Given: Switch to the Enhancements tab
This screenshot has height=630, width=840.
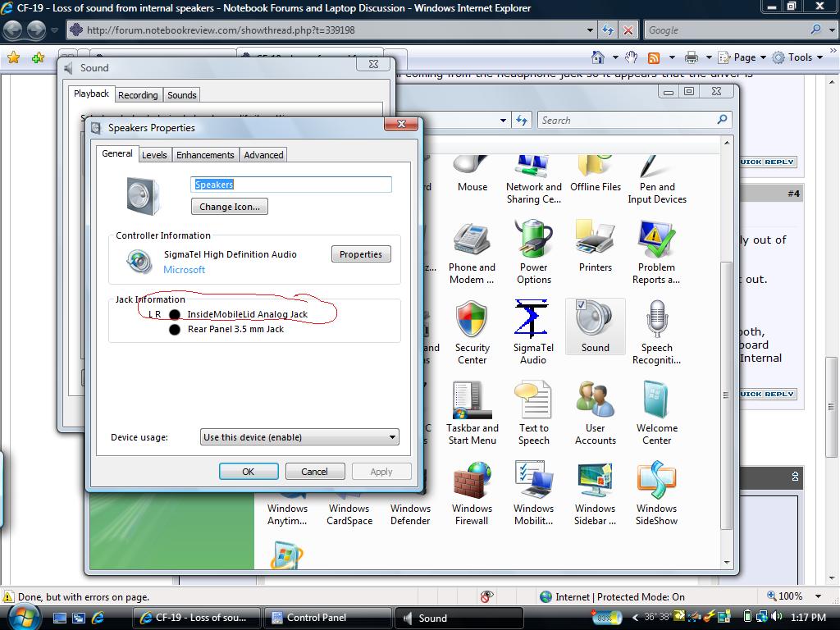Looking at the screenshot, I should pyautogui.click(x=205, y=155).
